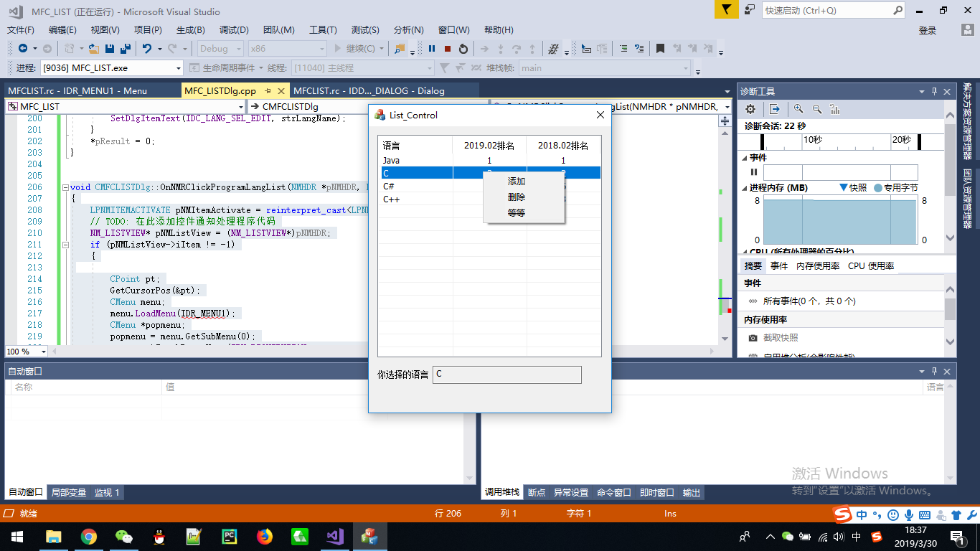980x551 pixels.
Task: Click the open file folder icon
Action: click(x=93, y=49)
